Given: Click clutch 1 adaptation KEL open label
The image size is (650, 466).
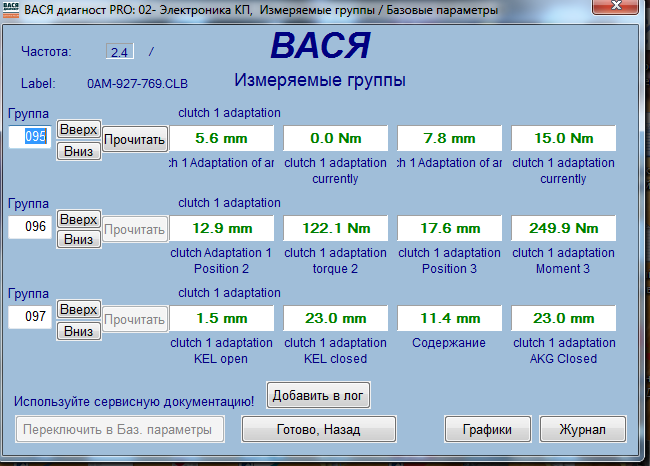Looking at the screenshot, I should tap(221, 350).
